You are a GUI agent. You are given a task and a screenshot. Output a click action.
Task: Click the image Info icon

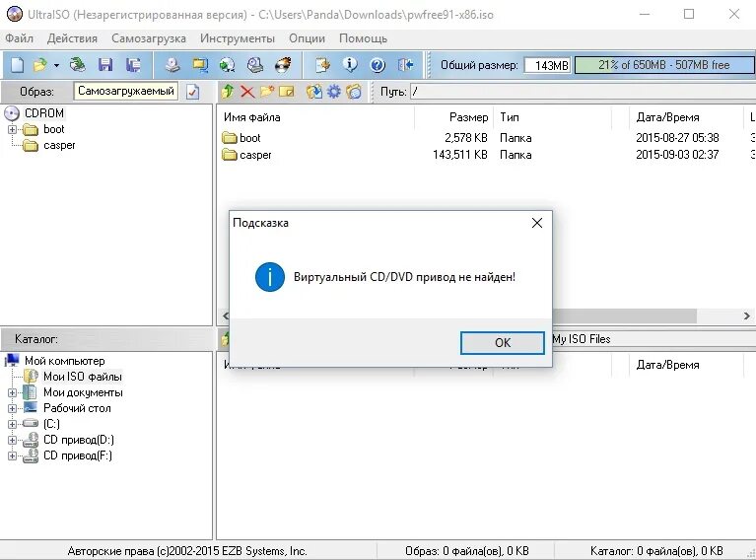pyautogui.click(x=350, y=65)
